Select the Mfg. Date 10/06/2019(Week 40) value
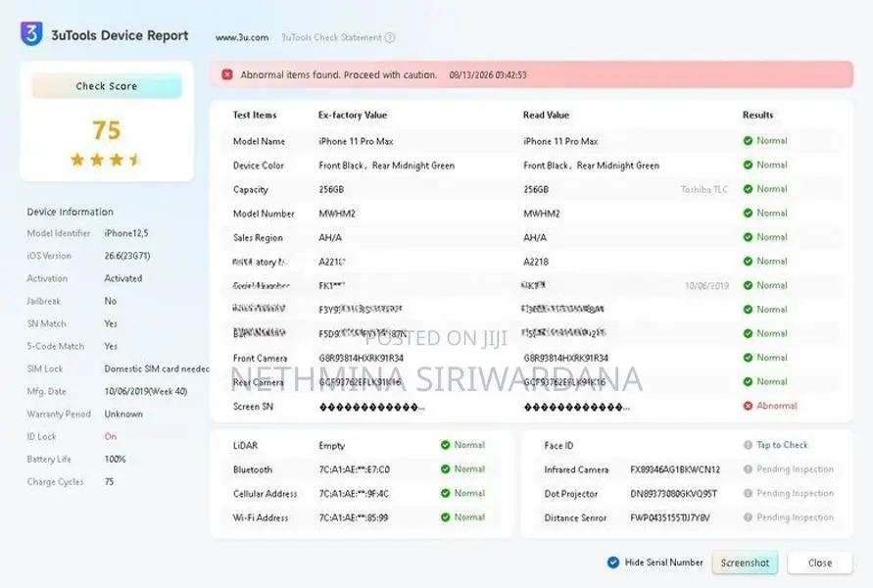The image size is (873, 588). (x=146, y=391)
